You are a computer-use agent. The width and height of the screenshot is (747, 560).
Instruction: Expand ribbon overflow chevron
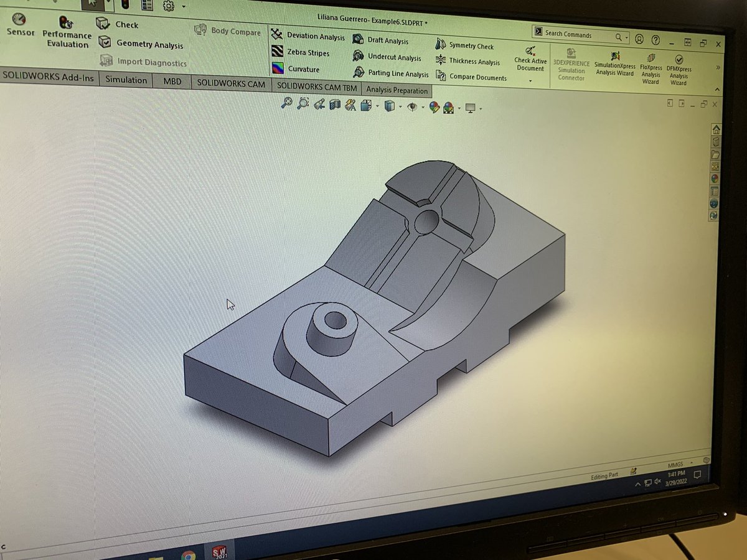click(718, 67)
